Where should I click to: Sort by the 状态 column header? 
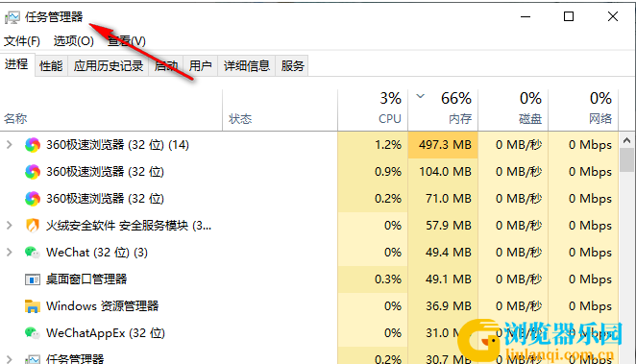coord(280,109)
